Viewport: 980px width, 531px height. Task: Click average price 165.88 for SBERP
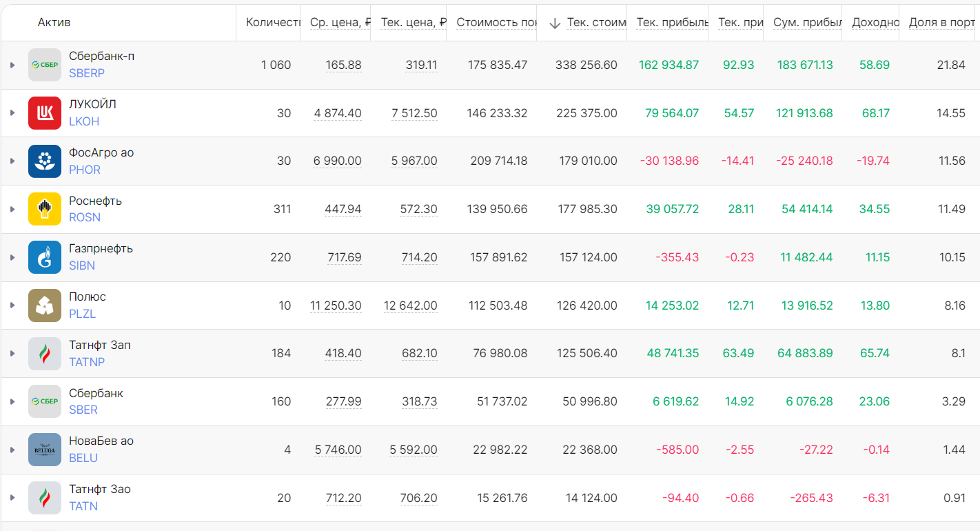pyautogui.click(x=343, y=65)
